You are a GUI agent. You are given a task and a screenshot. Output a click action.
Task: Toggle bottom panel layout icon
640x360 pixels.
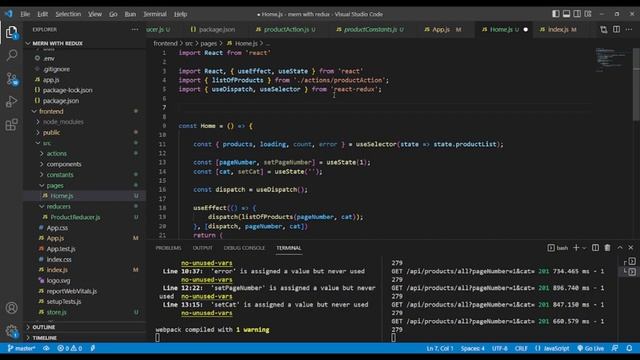pos(567,14)
